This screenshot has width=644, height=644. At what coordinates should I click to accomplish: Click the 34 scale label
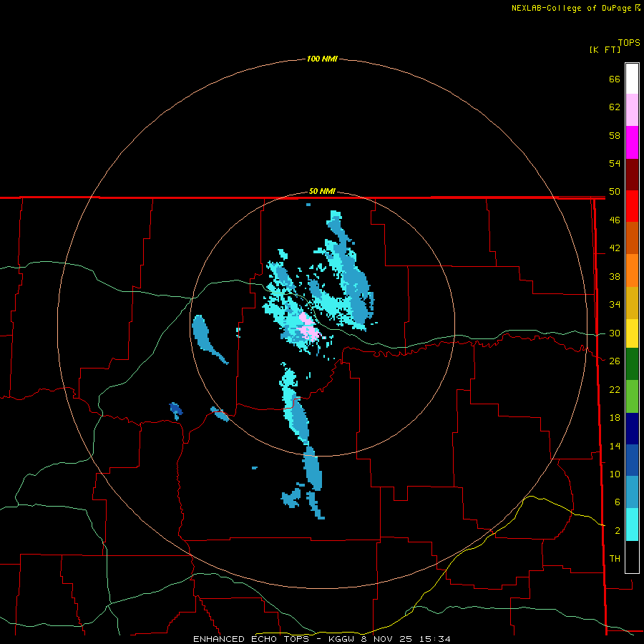pos(615,304)
